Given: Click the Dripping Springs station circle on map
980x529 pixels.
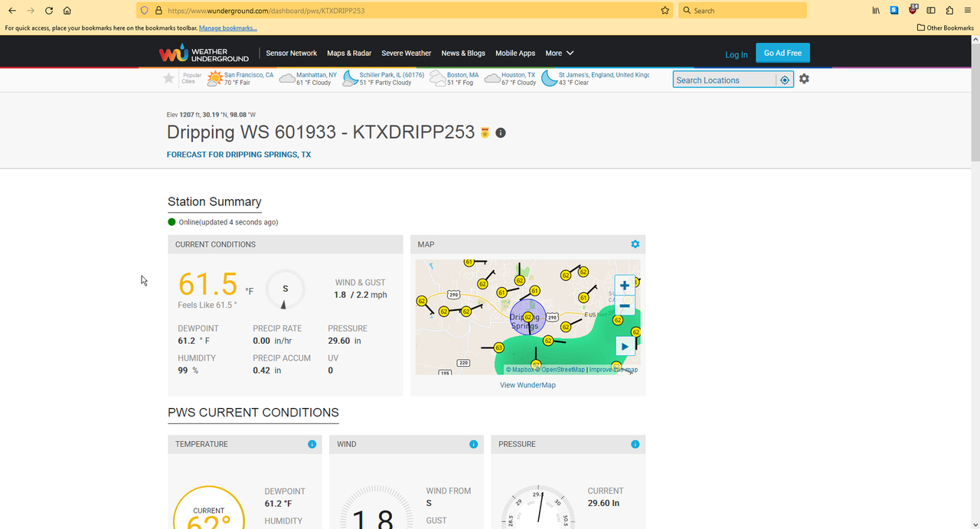Looking at the screenshot, I should [x=528, y=317].
